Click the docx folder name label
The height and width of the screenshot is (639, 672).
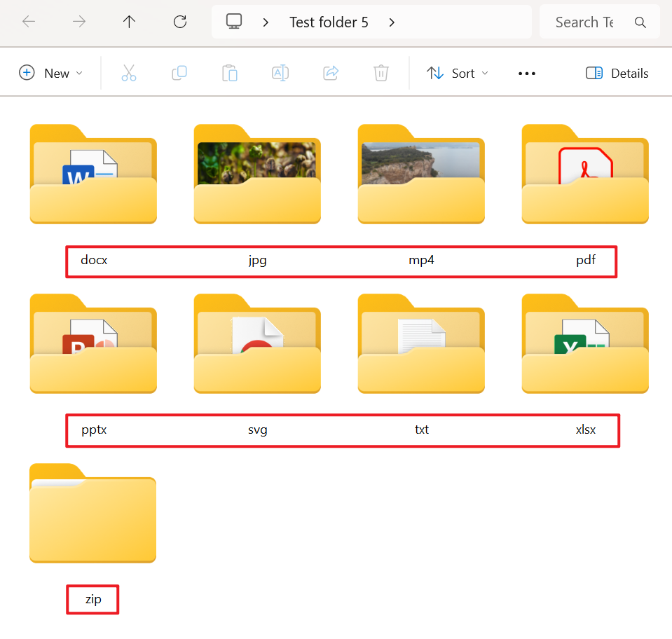click(94, 260)
